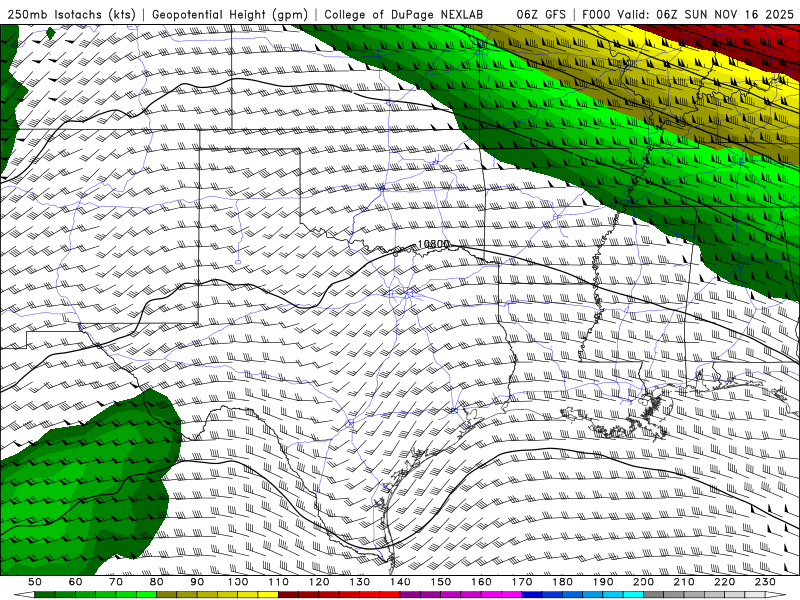Click the '90' value on the color scale
Image resolution: width=800 pixels, height=600 pixels.
click(x=197, y=582)
